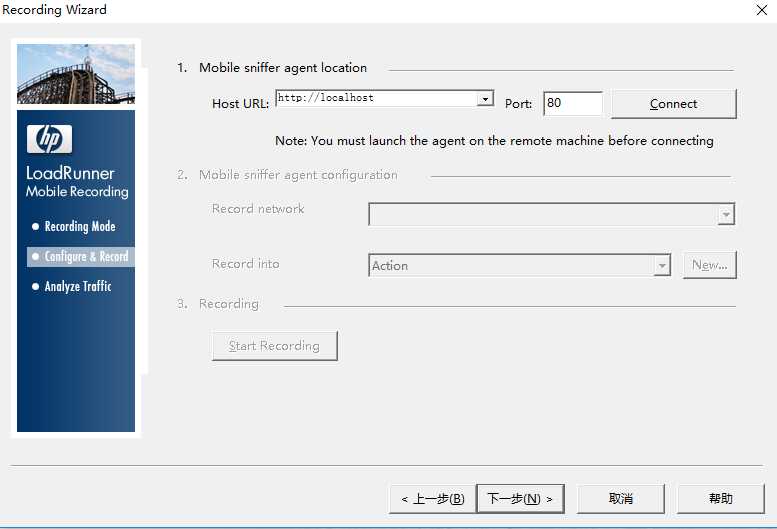
Task: Click the Mobile sniffer agent location heading
Action: click(283, 68)
